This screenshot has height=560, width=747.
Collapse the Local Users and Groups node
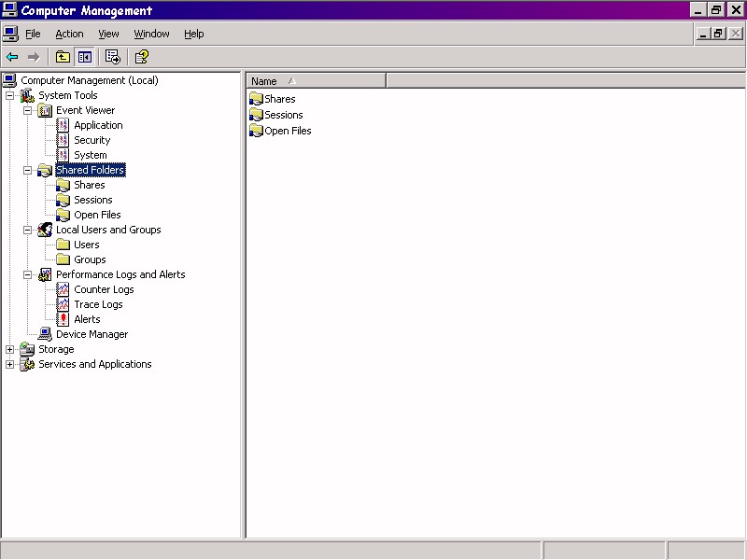click(x=28, y=230)
